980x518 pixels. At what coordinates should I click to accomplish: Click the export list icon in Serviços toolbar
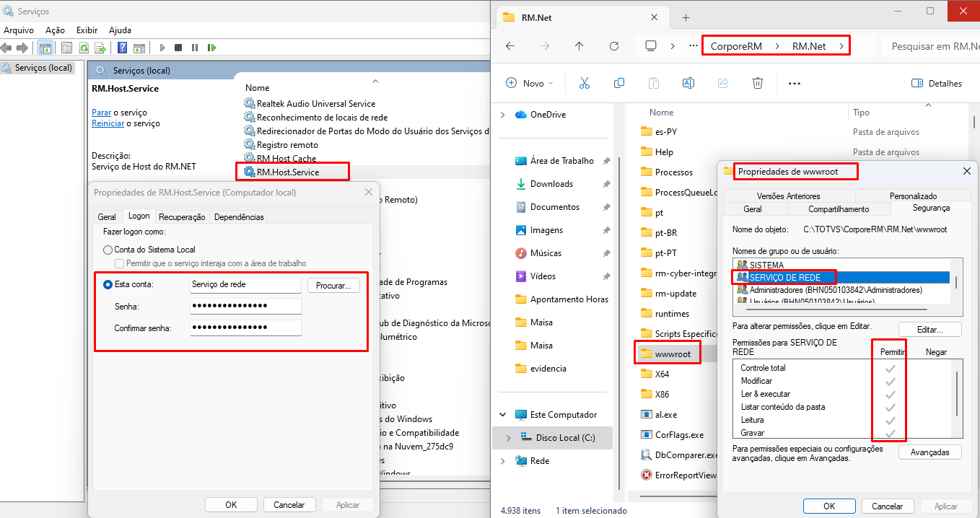100,48
